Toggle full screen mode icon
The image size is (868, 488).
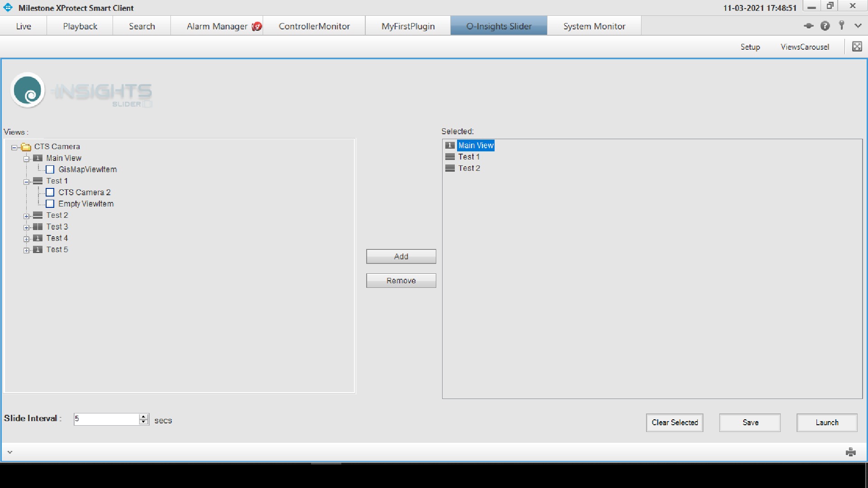pos(857,47)
